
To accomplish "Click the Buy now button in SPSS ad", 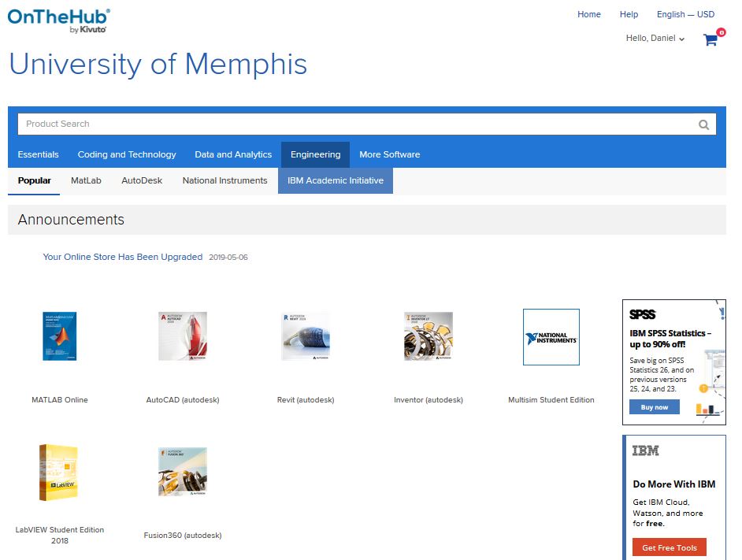I will (655, 407).
